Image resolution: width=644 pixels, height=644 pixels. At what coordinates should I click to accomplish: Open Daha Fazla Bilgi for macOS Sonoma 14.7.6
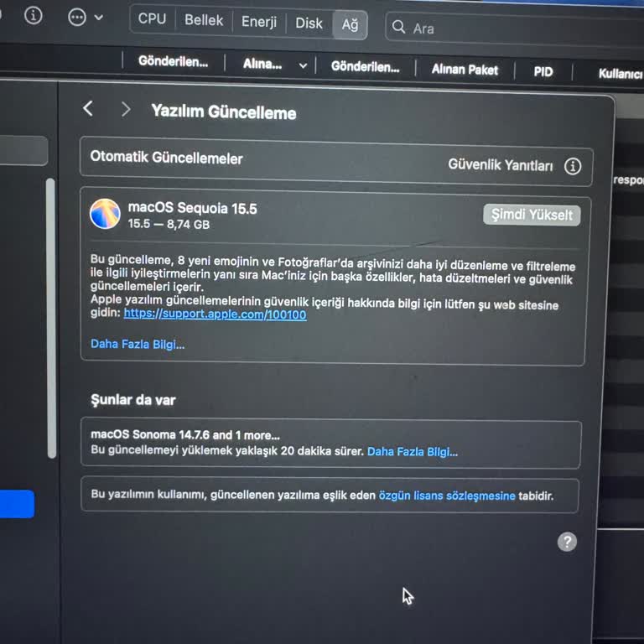tap(413, 451)
